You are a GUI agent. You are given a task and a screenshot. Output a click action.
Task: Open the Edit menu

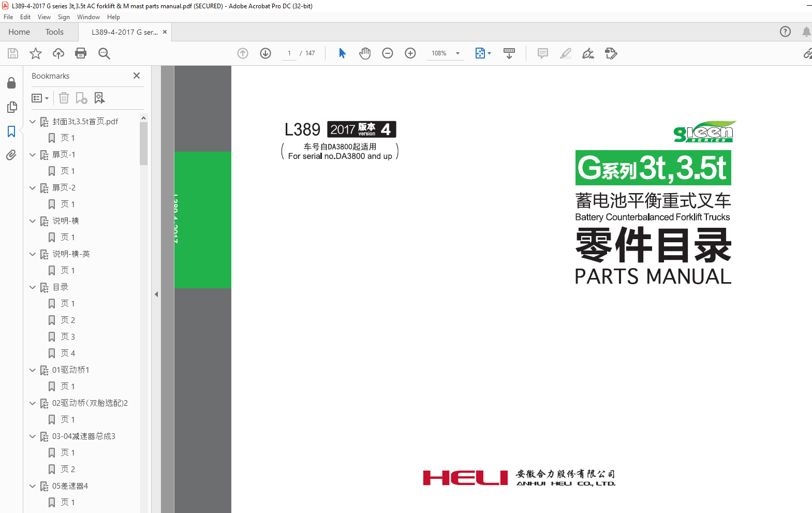click(25, 17)
